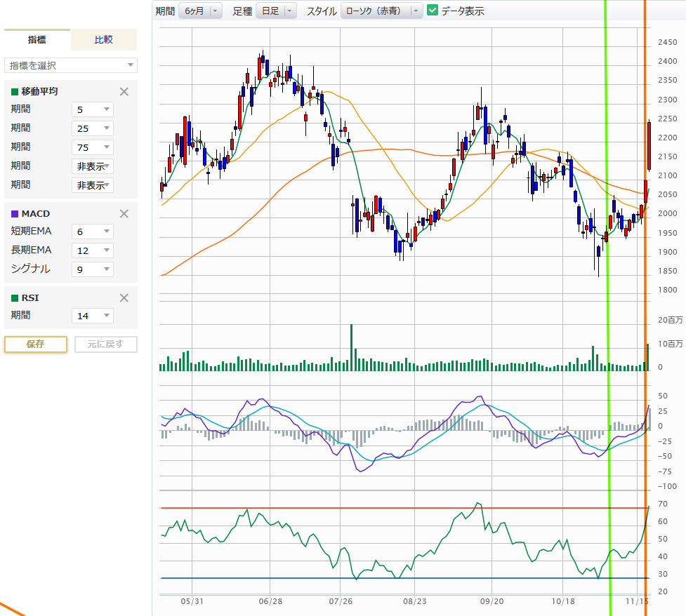
Task: Change the moving average period 75 dropdown
Action: pyautogui.click(x=93, y=147)
